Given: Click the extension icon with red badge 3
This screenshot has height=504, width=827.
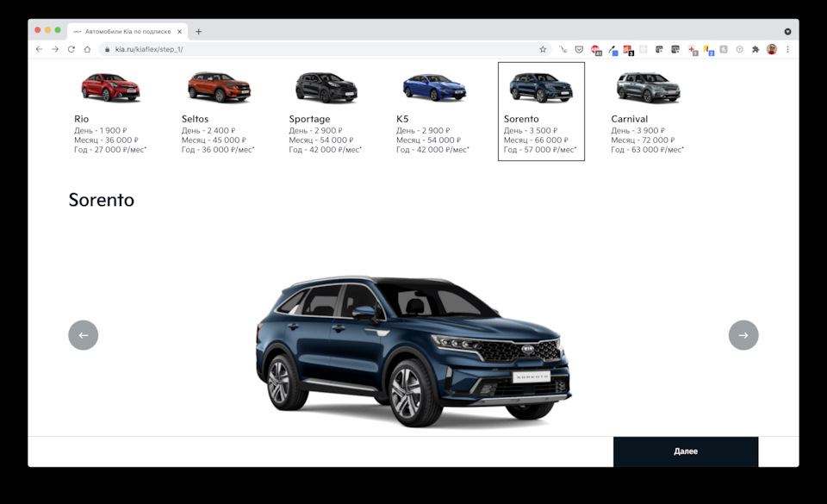Looking at the screenshot, I should click(x=628, y=50).
